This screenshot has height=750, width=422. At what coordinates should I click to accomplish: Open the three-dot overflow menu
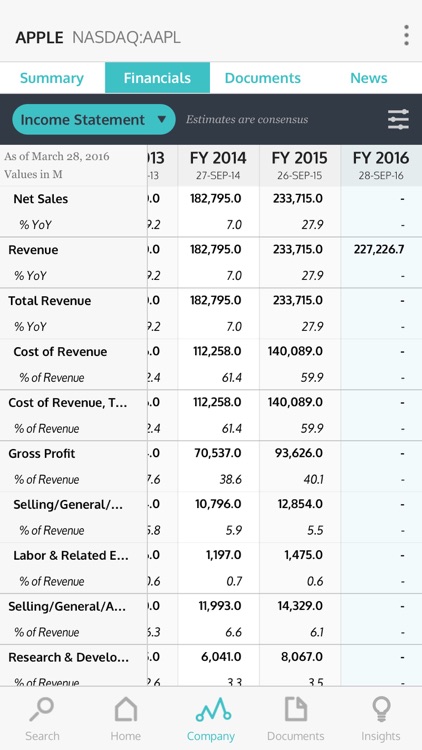(406, 36)
